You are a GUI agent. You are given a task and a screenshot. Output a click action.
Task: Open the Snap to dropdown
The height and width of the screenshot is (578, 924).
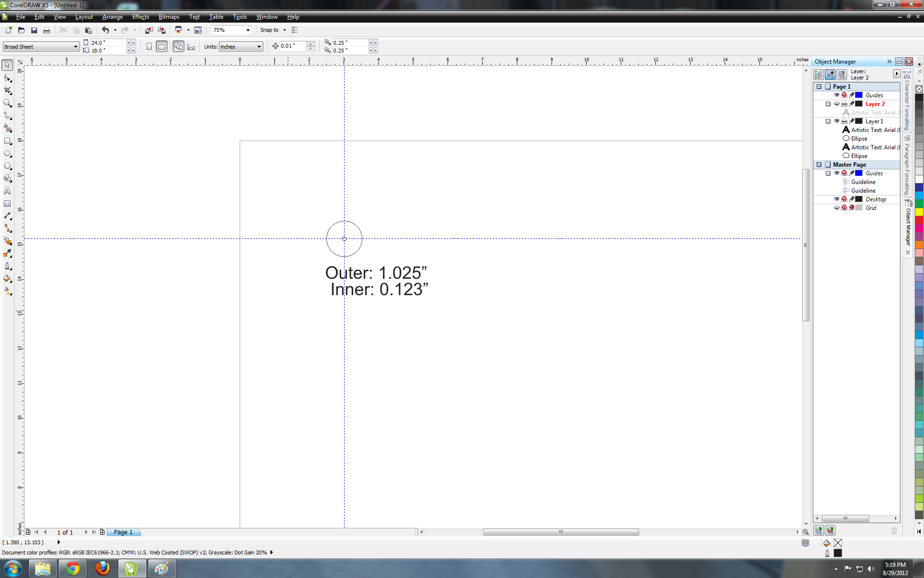coord(284,30)
